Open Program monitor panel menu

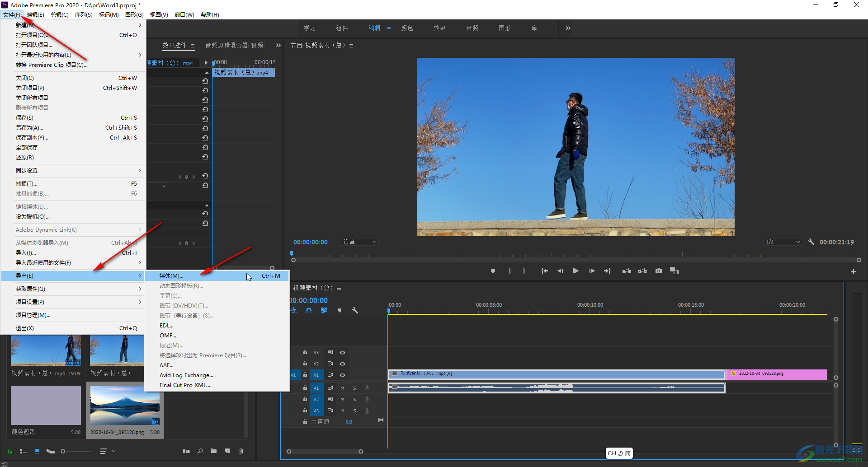(x=351, y=46)
